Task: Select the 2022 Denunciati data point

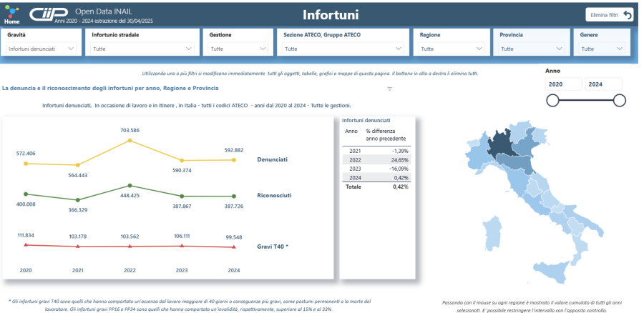Action: click(130, 140)
